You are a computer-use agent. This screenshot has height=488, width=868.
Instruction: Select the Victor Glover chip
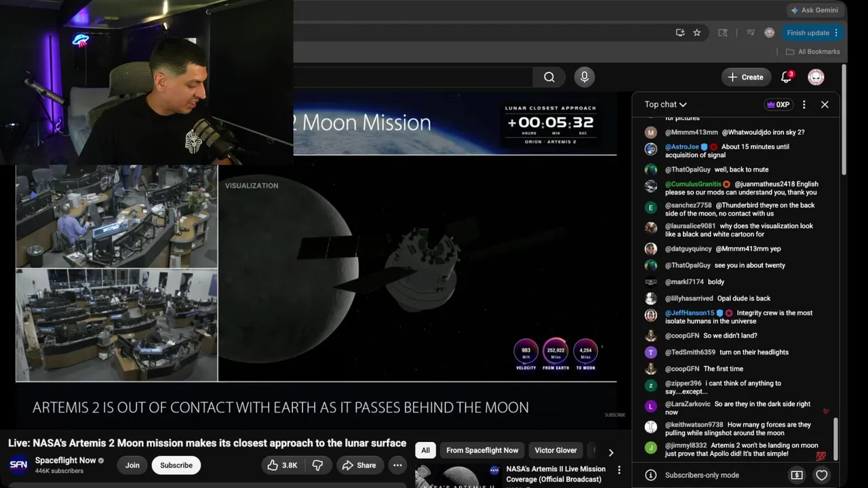555,450
